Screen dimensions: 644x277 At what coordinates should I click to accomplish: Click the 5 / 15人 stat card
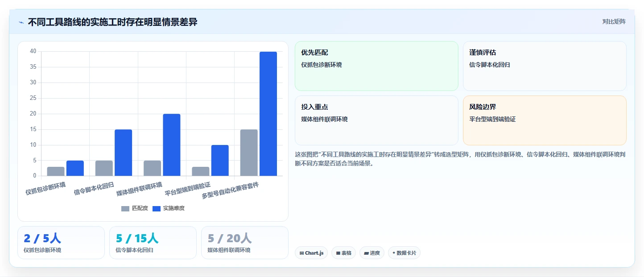tap(153, 243)
